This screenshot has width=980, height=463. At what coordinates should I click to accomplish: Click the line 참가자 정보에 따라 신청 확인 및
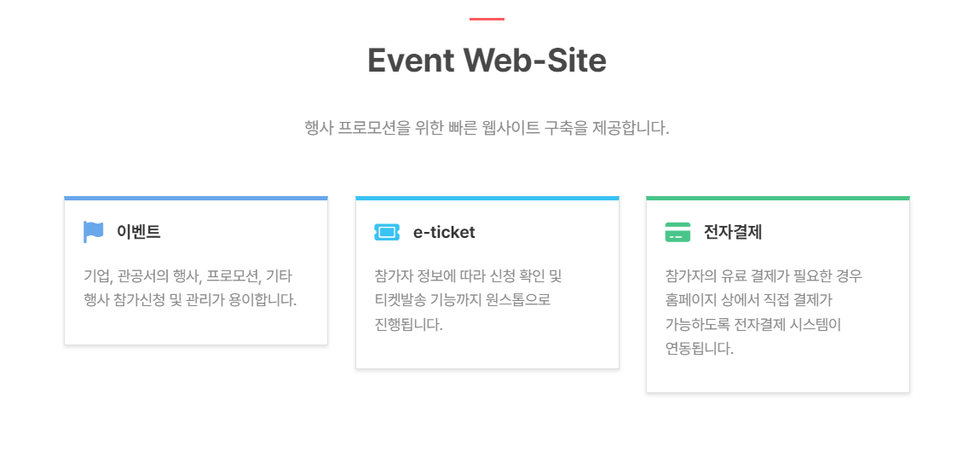pos(468,276)
